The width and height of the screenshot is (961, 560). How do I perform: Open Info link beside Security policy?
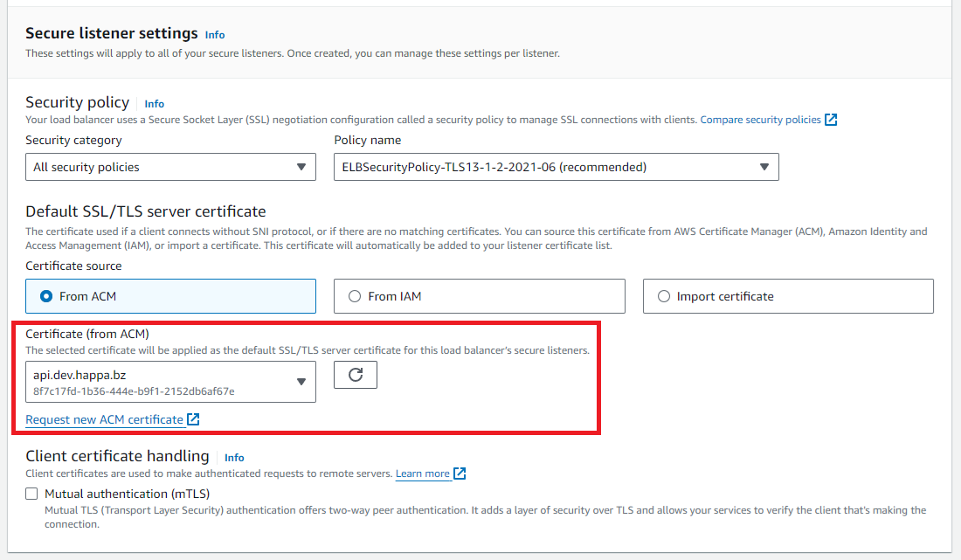(155, 104)
